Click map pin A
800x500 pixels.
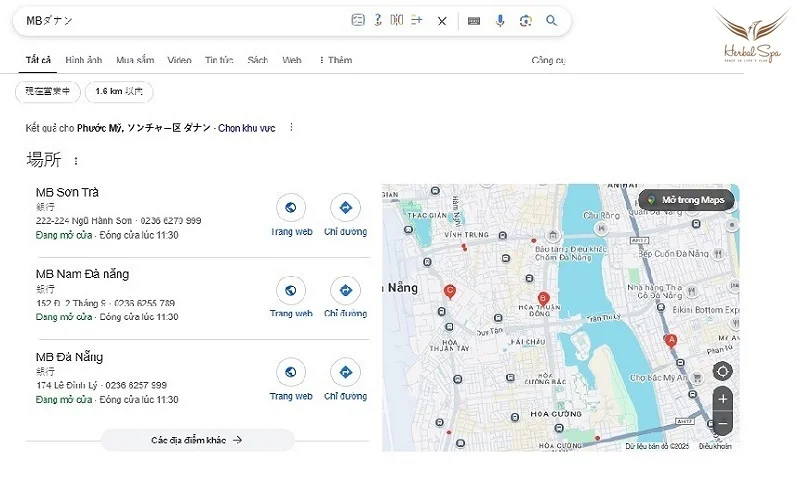click(671, 340)
